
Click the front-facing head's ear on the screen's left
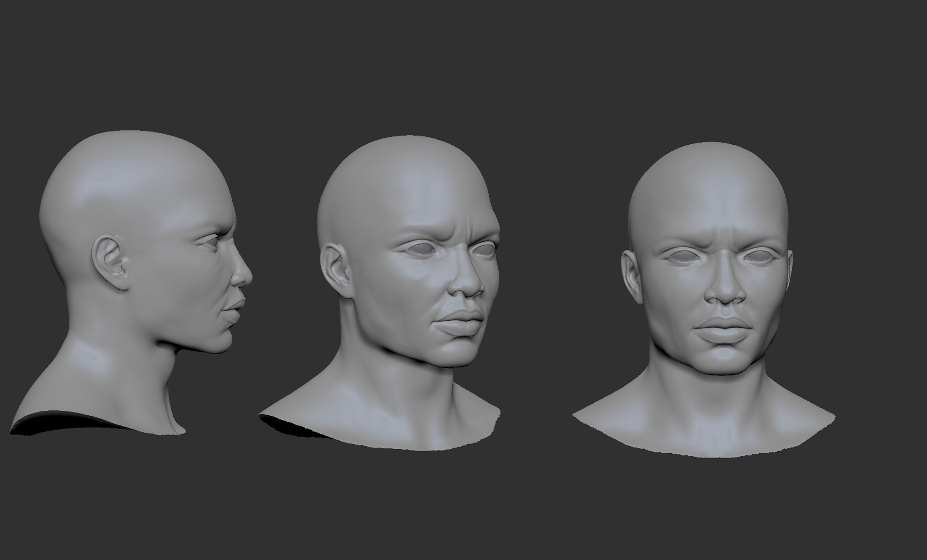point(629,274)
